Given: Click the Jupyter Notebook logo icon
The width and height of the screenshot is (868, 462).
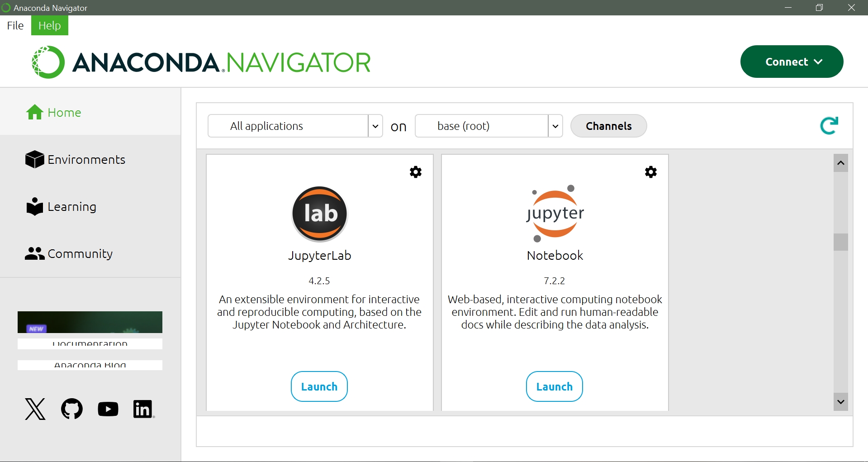Looking at the screenshot, I should (x=555, y=214).
